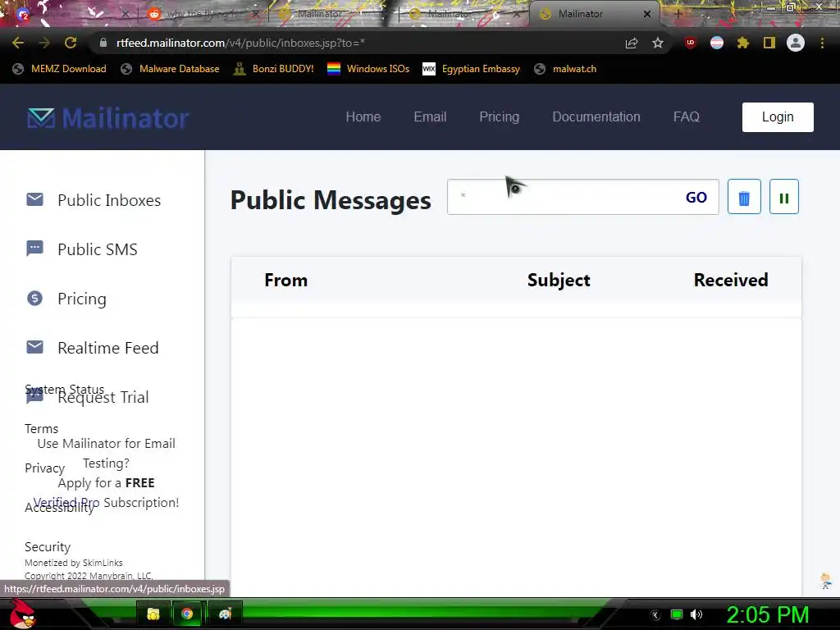Open the uBlock Origin extension icon
The height and width of the screenshot is (630, 840).
point(691,43)
